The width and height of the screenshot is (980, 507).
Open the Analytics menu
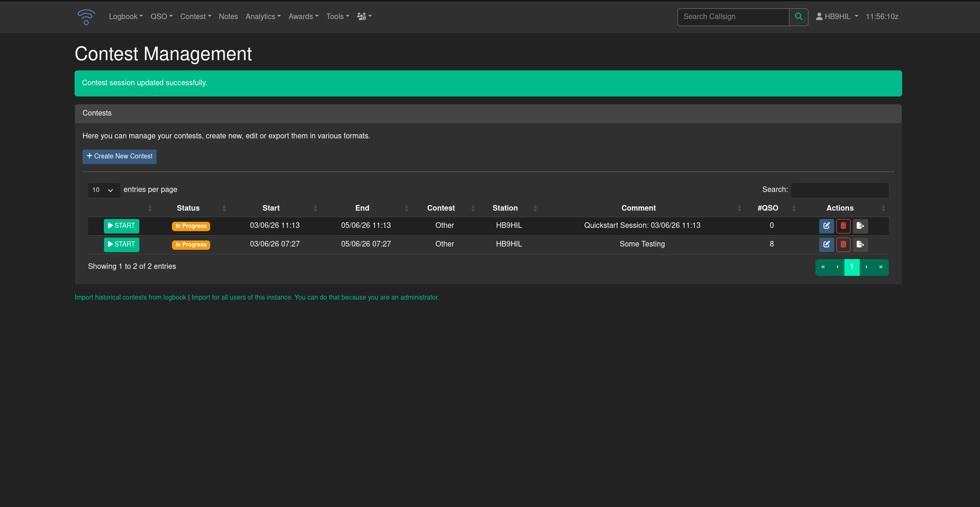click(x=263, y=16)
